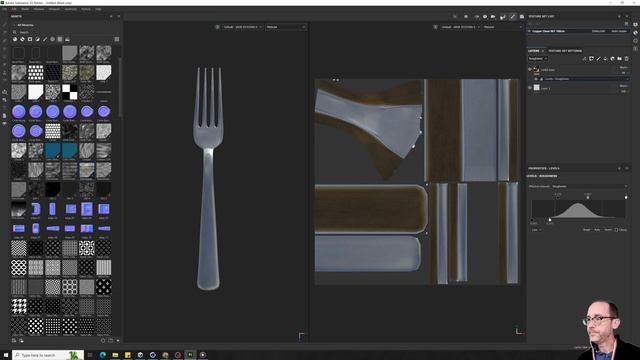Open Main shader dropdown in texture set
This screenshot has width=640, height=360.
(619, 31)
